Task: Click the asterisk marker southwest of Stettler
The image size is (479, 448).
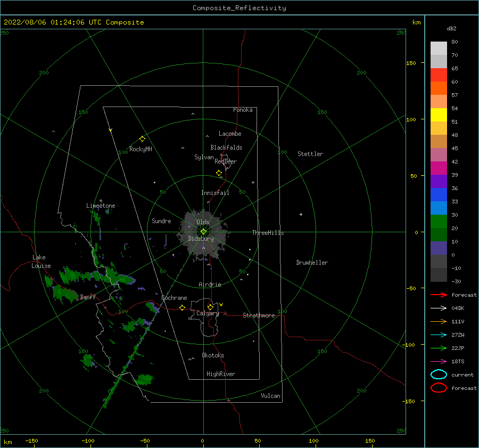Action: pos(253,183)
